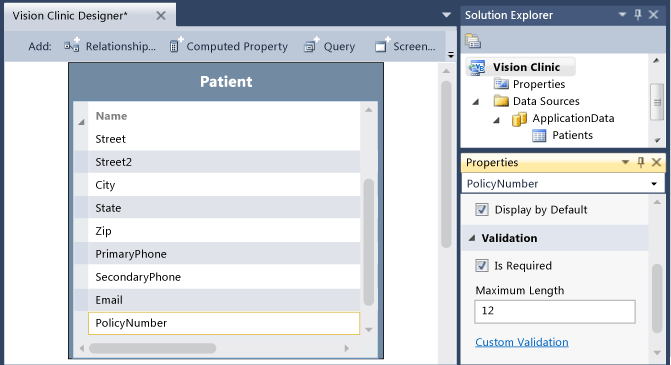Click the Patient table horizontal scrollbar
This screenshot has width=671, height=365.
click(214, 348)
